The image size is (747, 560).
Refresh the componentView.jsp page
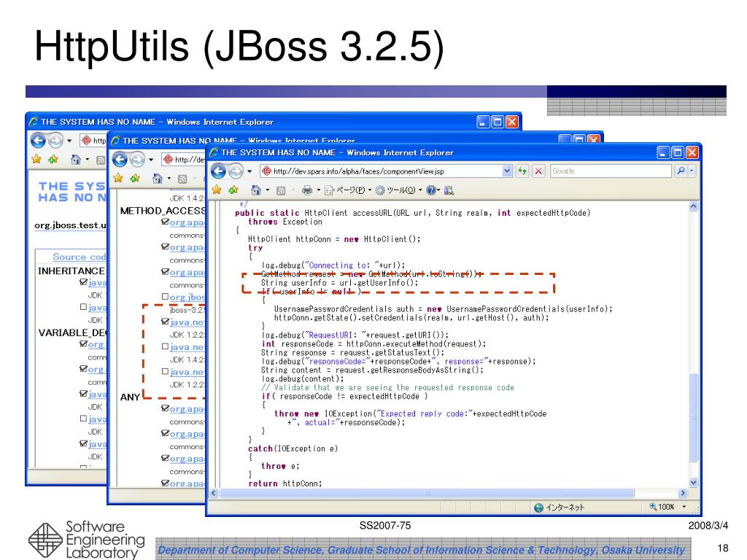522,171
